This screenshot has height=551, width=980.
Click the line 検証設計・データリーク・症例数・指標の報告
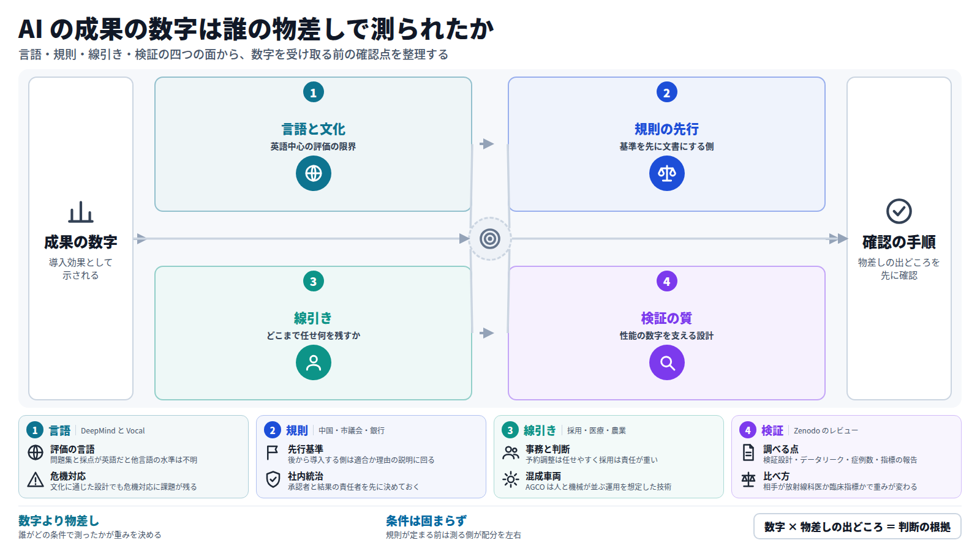(840, 460)
